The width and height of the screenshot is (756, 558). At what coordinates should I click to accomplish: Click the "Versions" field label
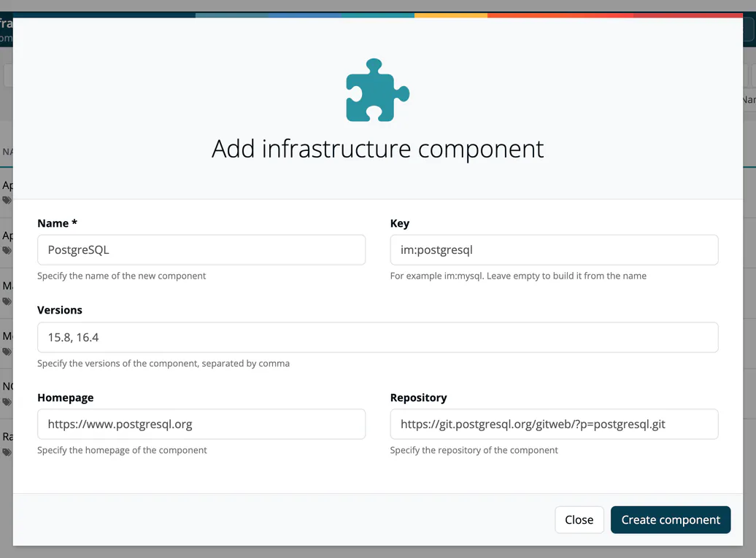click(60, 310)
